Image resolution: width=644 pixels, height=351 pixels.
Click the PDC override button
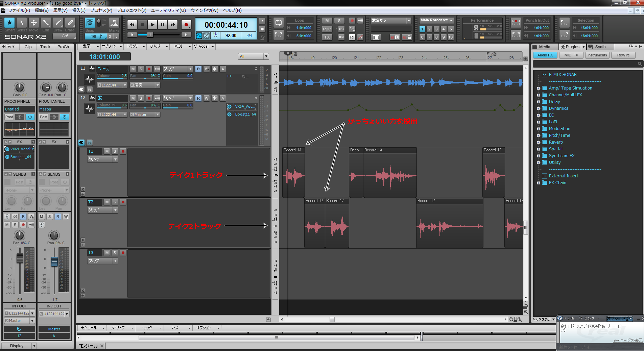(x=327, y=29)
